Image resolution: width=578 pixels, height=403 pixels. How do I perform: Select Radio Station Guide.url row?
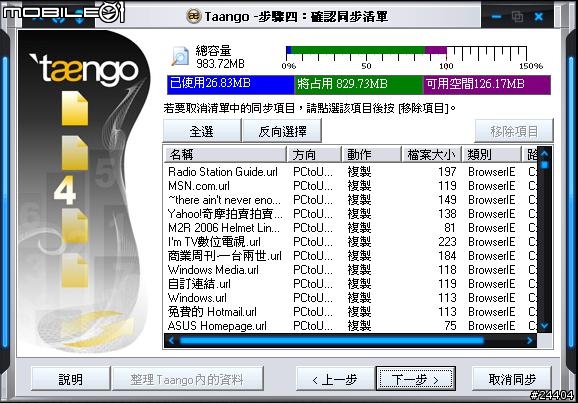click(x=350, y=172)
